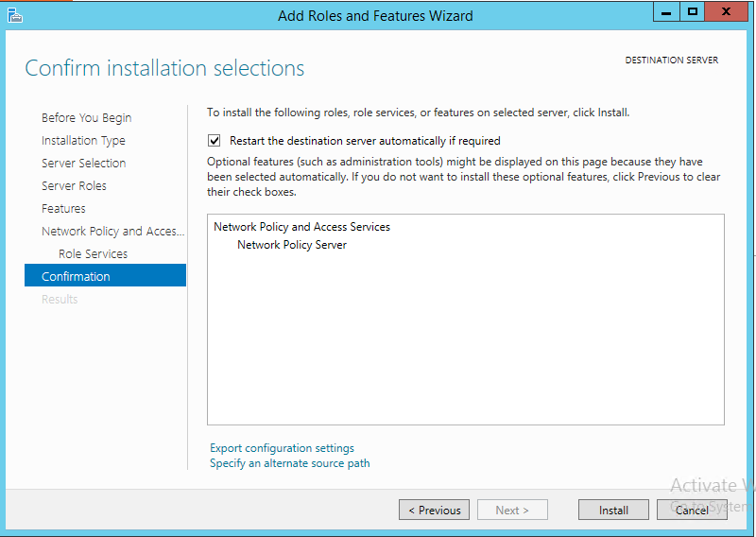The height and width of the screenshot is (537, 756).
Task: Open the Role Services sub-step
Action: pos(93,254)
